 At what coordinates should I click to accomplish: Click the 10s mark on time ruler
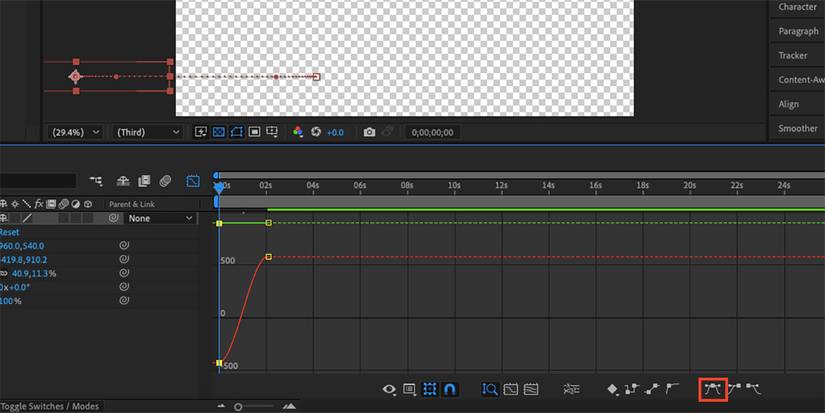[x=454, y=186]
